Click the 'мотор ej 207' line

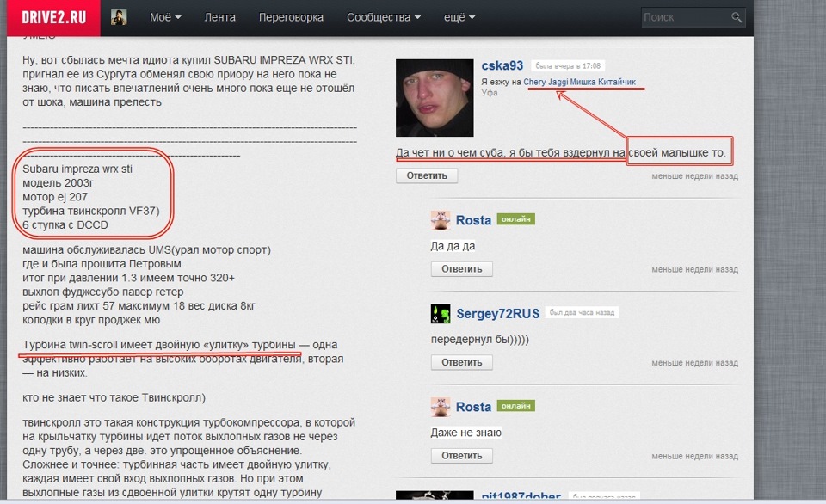(x=55, y=197)
